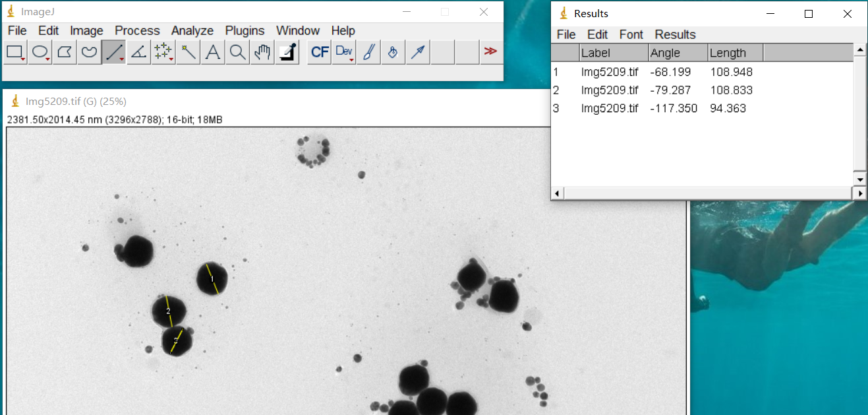The image size is (868, 415).
Task: Open the Dev developer menu dropdown
Action: point(344,52)
